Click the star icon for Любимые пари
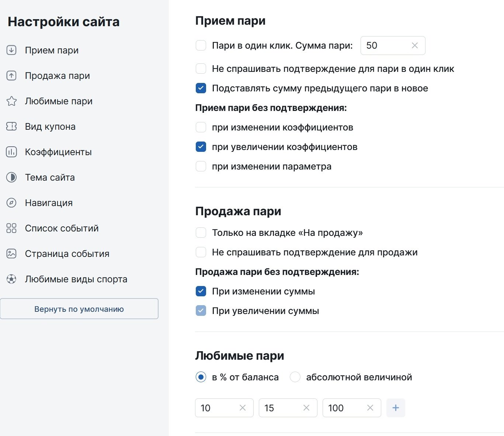The height and width of the screenshot is (436, 504). click(x=11, y=101)
